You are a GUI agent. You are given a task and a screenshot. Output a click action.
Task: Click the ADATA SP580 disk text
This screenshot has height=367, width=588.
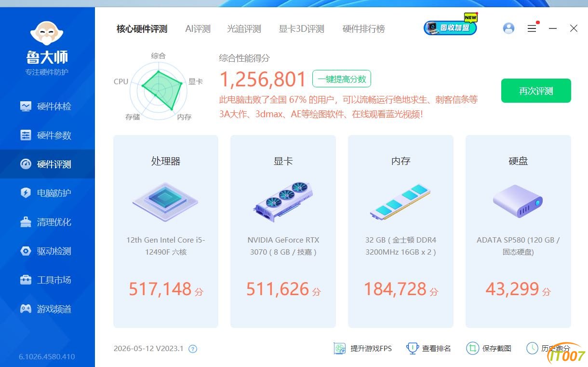pos(518,246)
